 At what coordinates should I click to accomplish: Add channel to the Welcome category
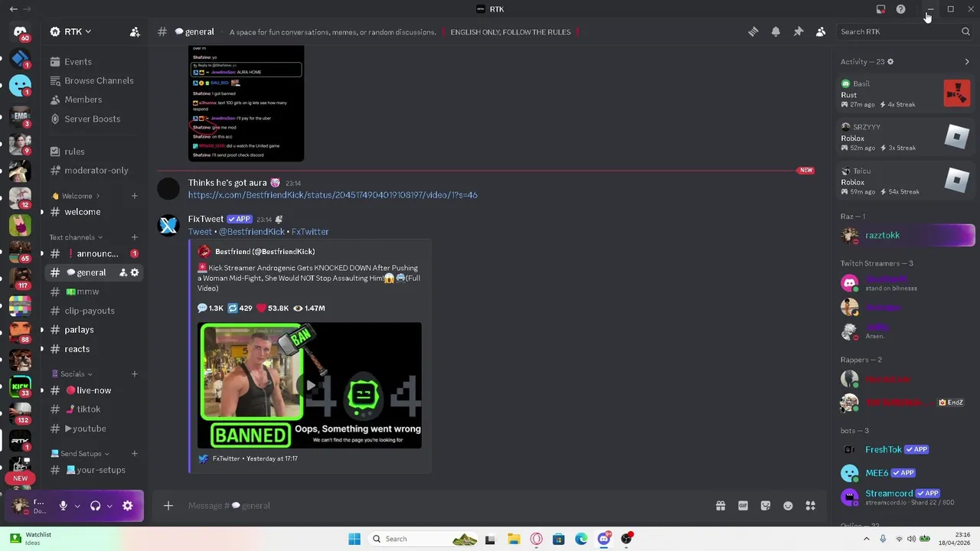[135, 196]
